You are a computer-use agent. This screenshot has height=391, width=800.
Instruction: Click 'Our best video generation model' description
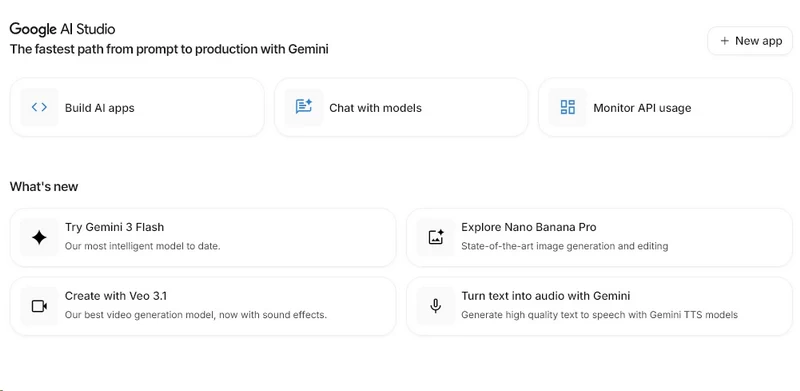point(196,315)
